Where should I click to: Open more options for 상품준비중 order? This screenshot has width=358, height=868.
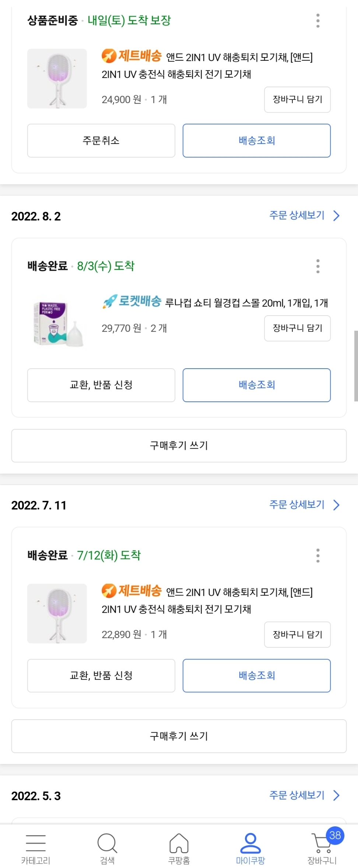click(x=318, y=21)
